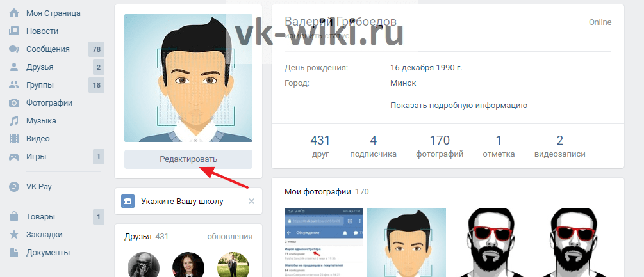Screen dimensions: 644x277
Task: Click the ruble icon beside VK Pay
Action: pos(14,187)
